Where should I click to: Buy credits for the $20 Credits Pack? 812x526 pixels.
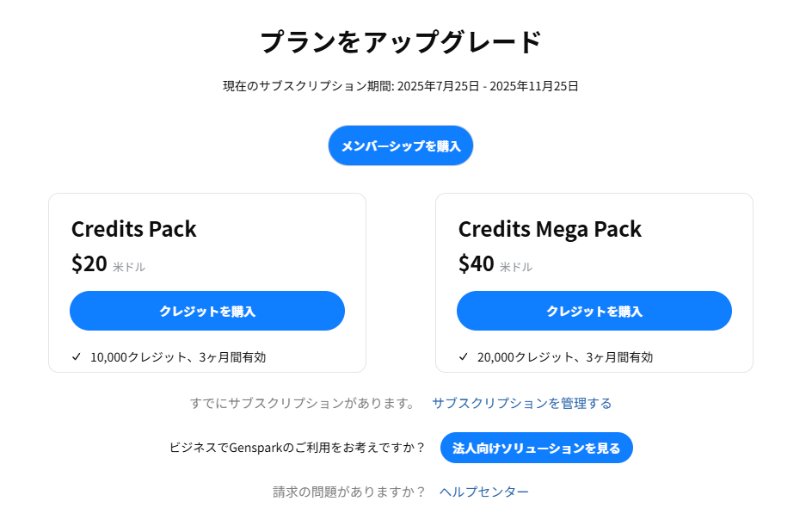tap(207, 311)
